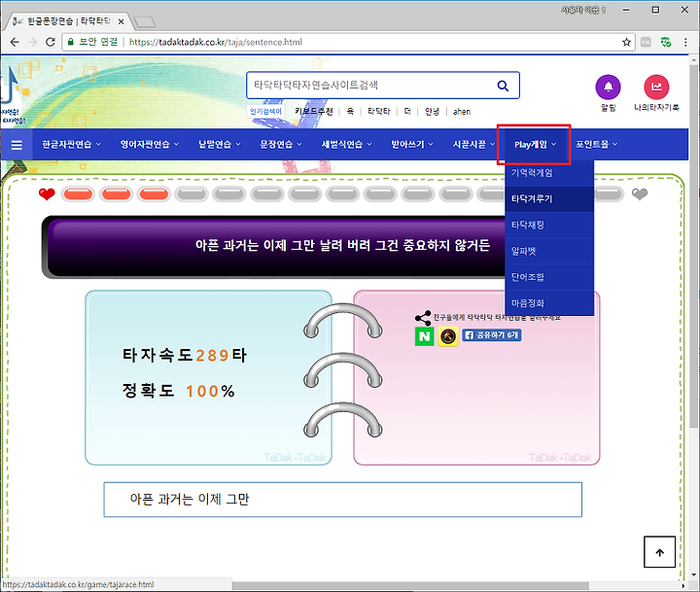Image resolution: width=700 pixels, height=592 pixels.
Task: Click the popular keyword 키보드추천
Action: tap(313, 111)
